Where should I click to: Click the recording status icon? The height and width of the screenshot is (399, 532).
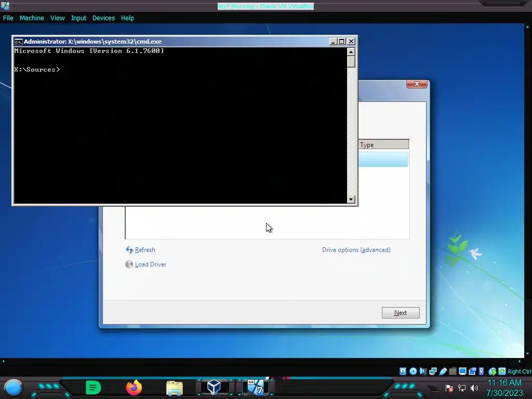[x=472, y=371]
